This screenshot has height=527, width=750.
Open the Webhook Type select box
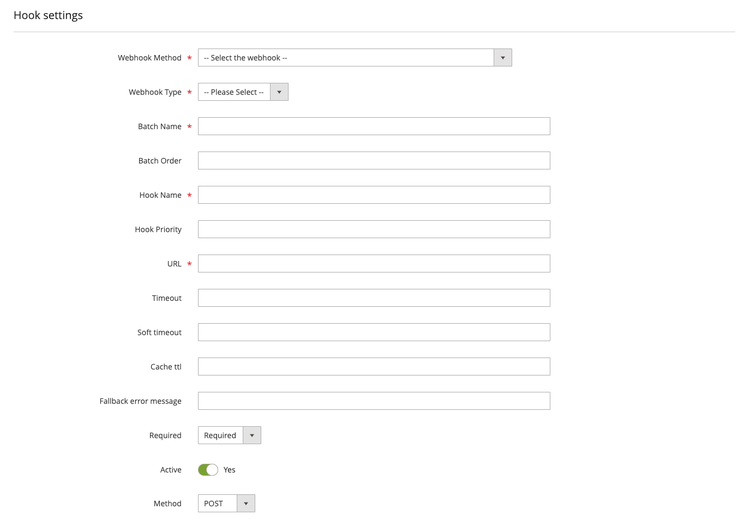click(x=243, y=92)
